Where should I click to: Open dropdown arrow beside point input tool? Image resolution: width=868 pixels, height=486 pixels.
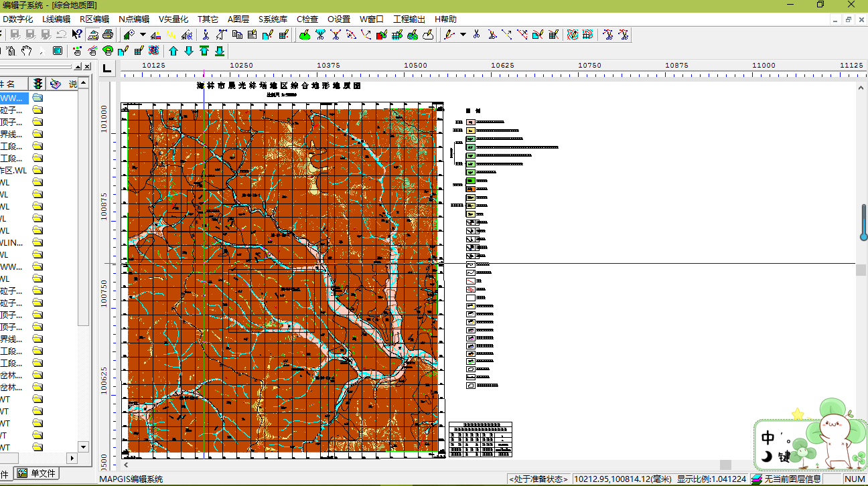(x=143, y=34)
